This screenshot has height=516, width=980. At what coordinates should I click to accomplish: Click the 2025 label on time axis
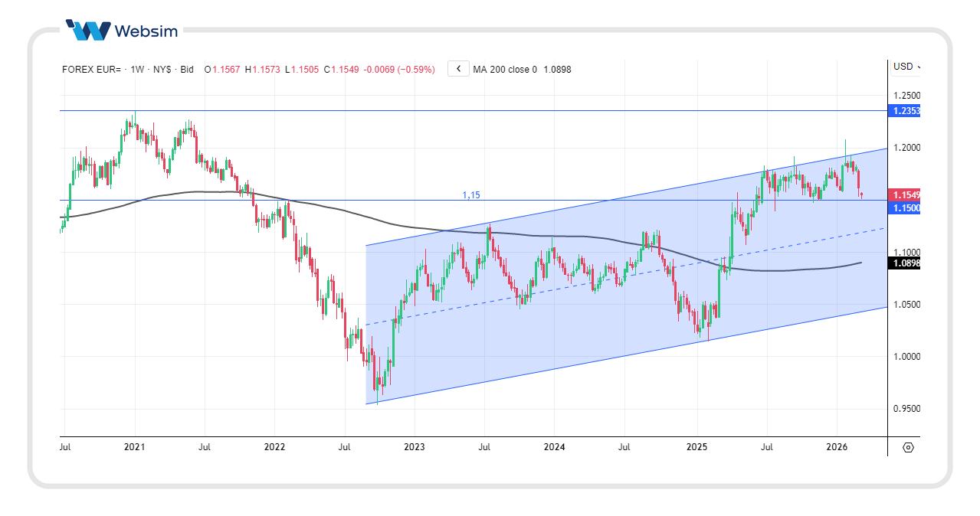pyautogui.click(x=696, y=446)
